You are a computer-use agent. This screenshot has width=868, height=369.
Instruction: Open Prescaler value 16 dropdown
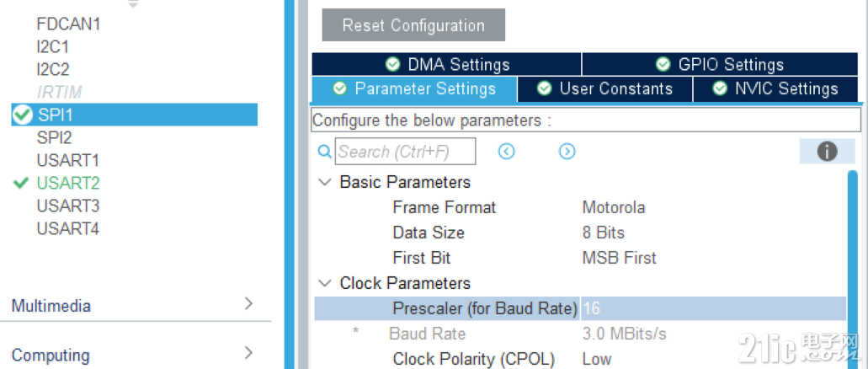(713, 308)
